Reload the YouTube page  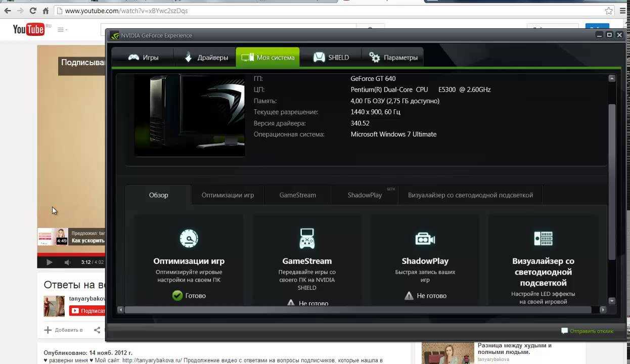[33, 11]
